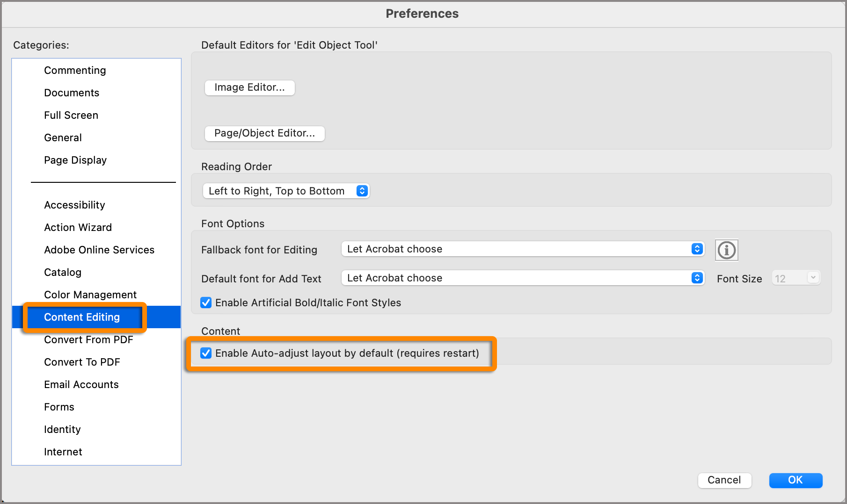
Task: Select the Accessibility category
Action: click(x=74, y=205)
